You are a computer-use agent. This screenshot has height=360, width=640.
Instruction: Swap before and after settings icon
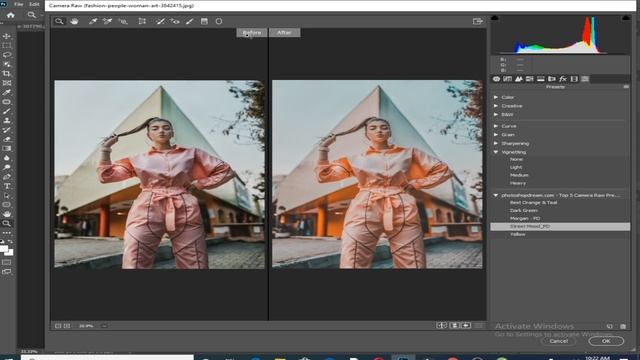454,325
